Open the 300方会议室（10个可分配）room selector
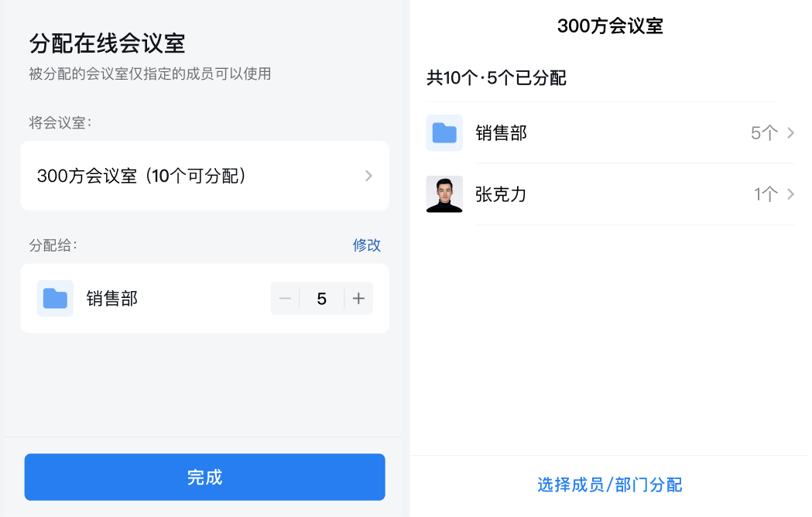812x517 pixels. [x=204, y=176]
